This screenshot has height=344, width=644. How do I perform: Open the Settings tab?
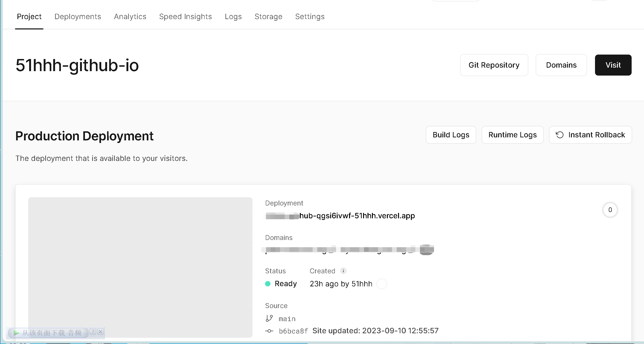[310, 17]
